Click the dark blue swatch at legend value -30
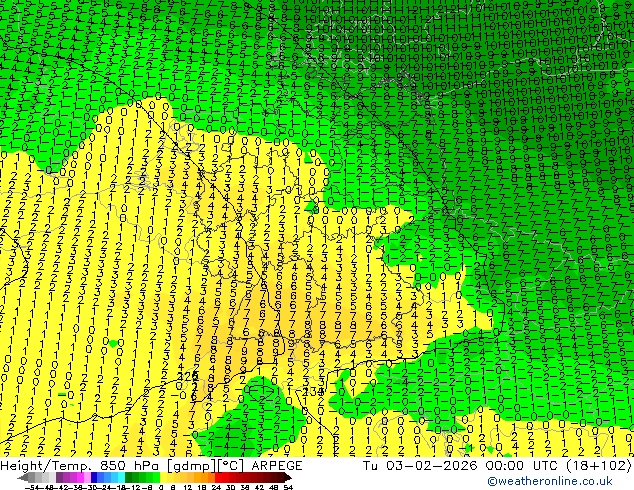The image size is (634, 490). 94,477
